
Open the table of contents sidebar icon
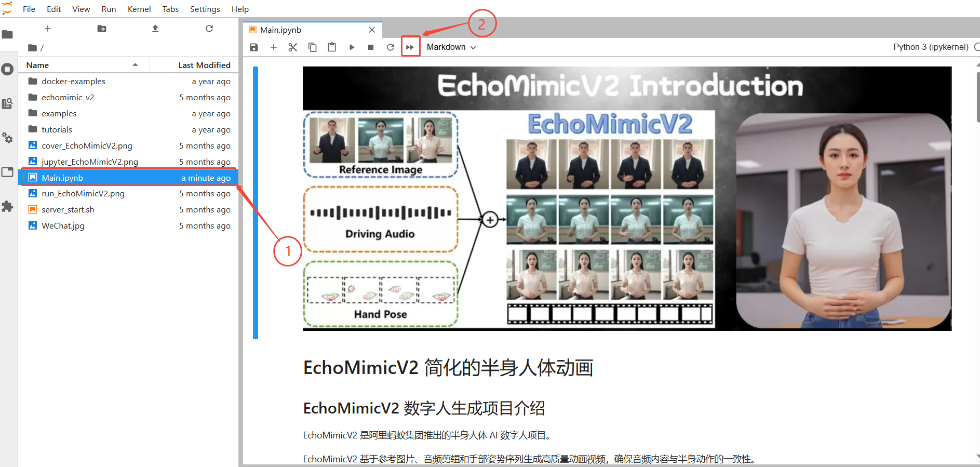point(8,103)
